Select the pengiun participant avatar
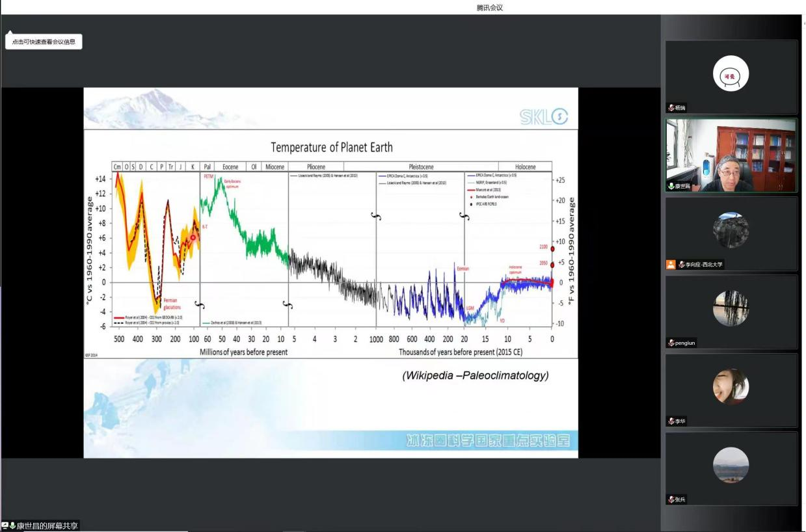Image resolution: width=806 pixels, height=532 pixels. click(x=731, y=308)
